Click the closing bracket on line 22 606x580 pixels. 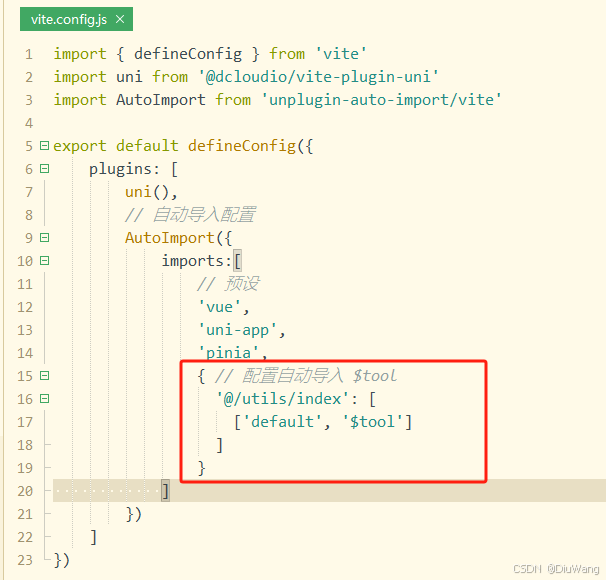tap(94, 537)
